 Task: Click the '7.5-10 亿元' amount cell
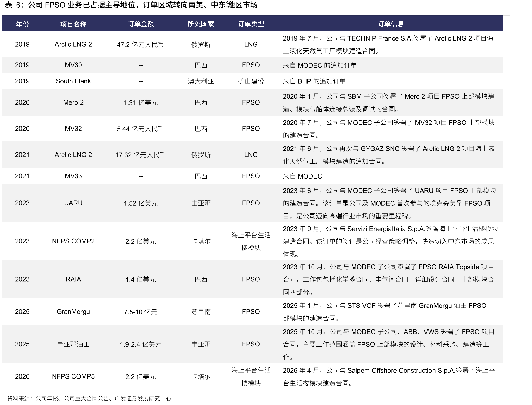point(141,312)
